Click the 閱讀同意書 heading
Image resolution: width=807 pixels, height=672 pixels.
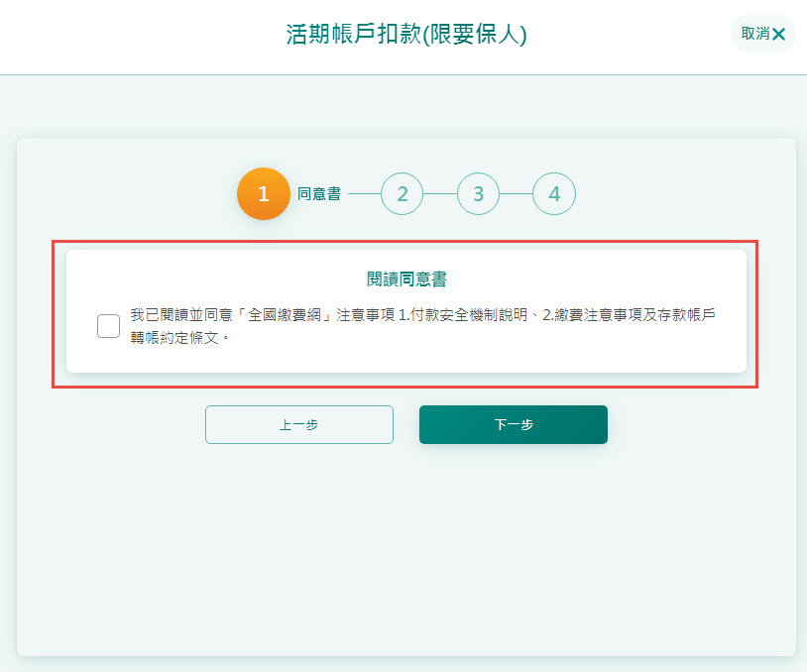[x=405, y=280]
